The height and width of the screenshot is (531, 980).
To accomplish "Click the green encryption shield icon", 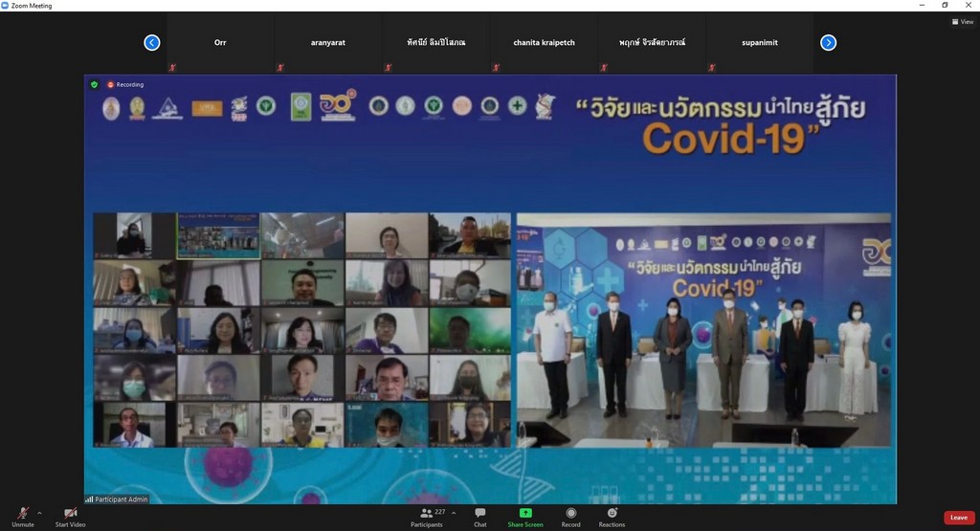I will pyautogui.click(x=94, y=84).
